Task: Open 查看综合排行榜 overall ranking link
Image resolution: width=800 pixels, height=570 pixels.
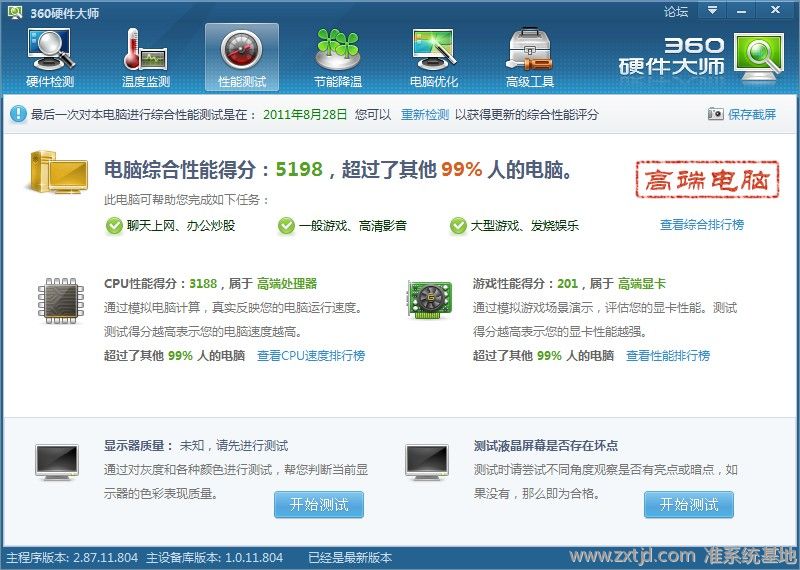Action: [x=702, y=225]
